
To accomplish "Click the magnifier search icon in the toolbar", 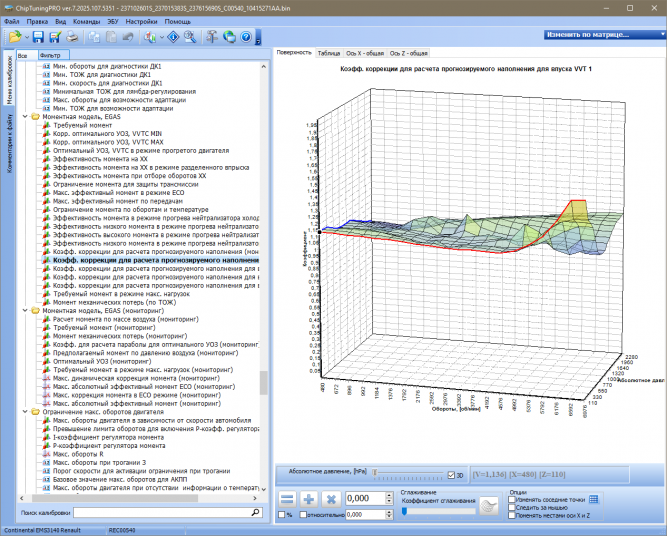I will 190,37.
